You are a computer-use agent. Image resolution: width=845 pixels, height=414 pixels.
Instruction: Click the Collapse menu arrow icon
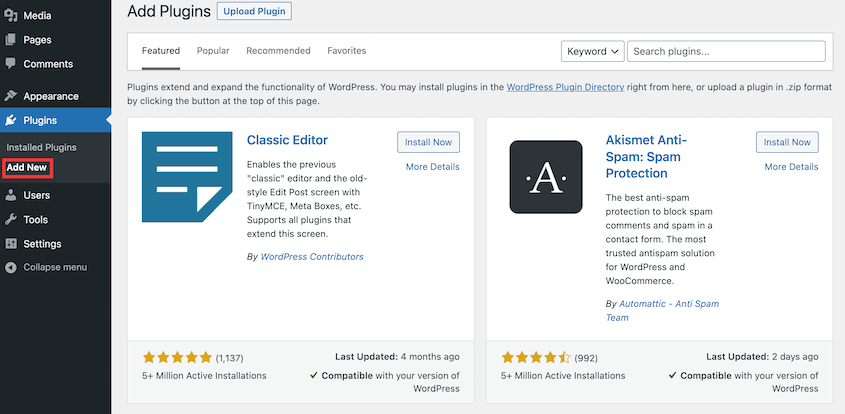point(11,267)
